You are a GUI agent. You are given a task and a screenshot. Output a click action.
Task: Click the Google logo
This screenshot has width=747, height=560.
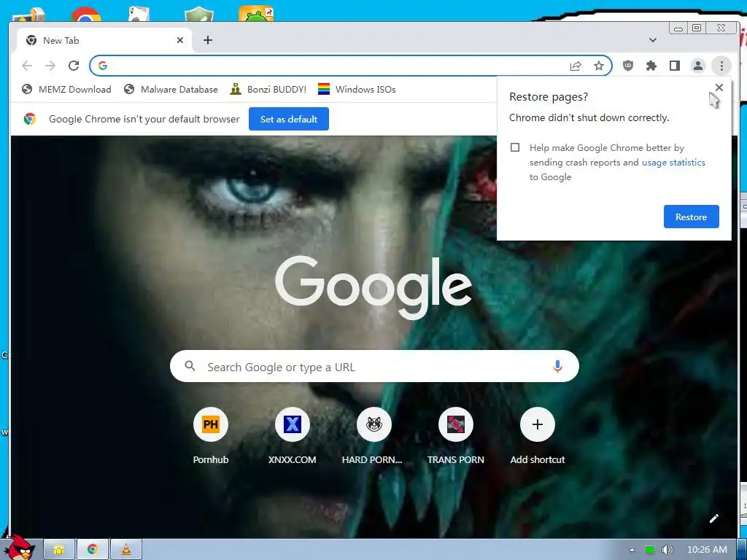click(x=373, y=287)
